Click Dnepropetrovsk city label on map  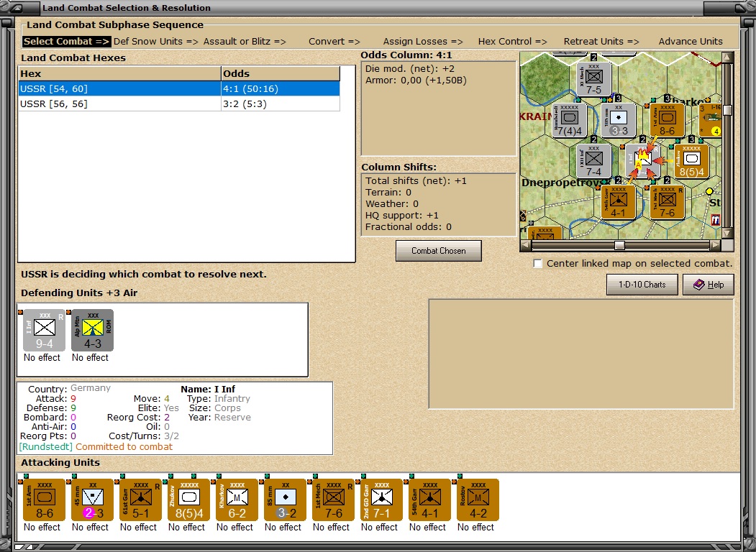[x=566, y=183]
